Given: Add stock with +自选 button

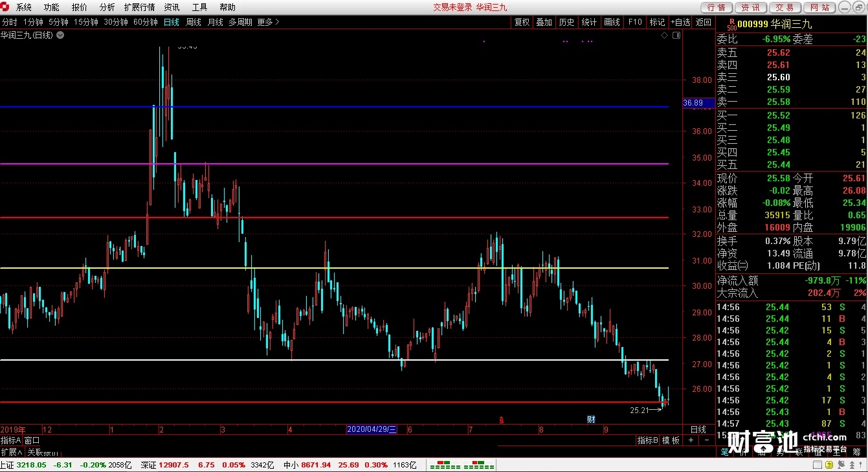Looking at the screenshot, I should tap(680, 22).
